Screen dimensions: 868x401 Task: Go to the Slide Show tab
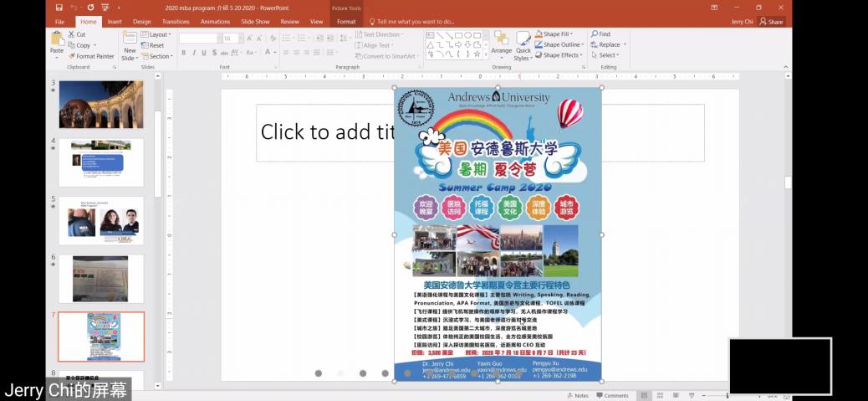click(x=255, y=22)
